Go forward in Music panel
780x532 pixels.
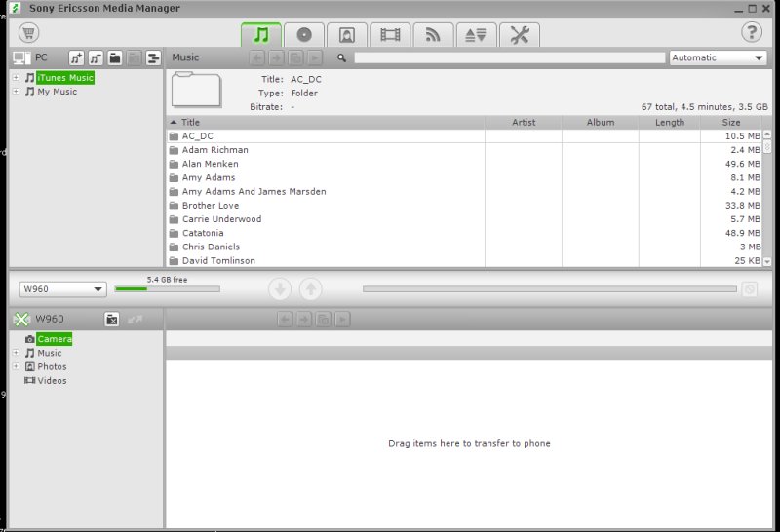[276, 58]
